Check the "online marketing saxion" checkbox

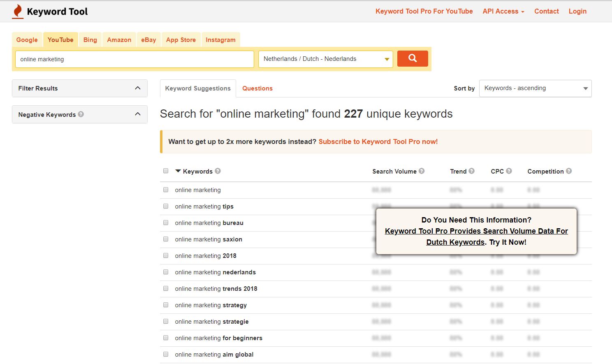point(166,239)
